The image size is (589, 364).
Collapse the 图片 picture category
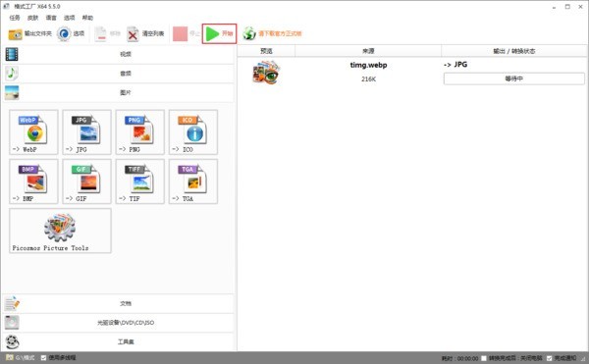[x=119, y=92]
